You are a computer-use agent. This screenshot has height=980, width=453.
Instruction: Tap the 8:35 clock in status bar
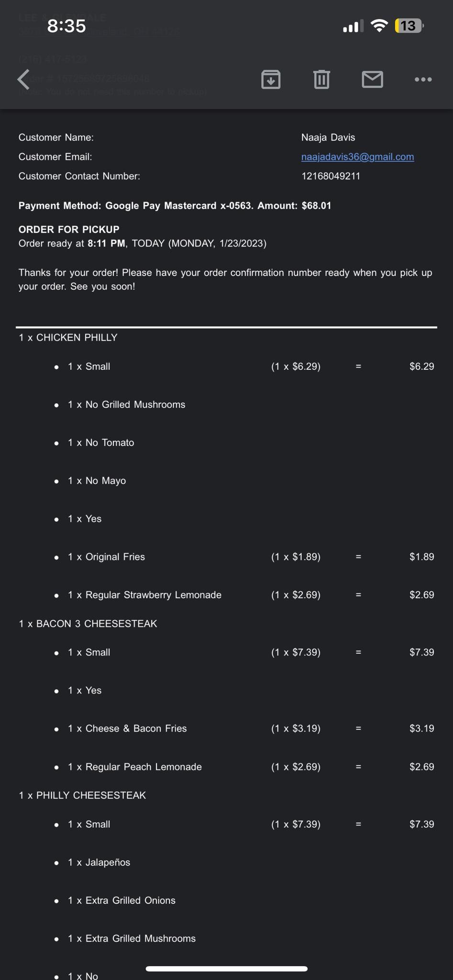coord(66,26)
